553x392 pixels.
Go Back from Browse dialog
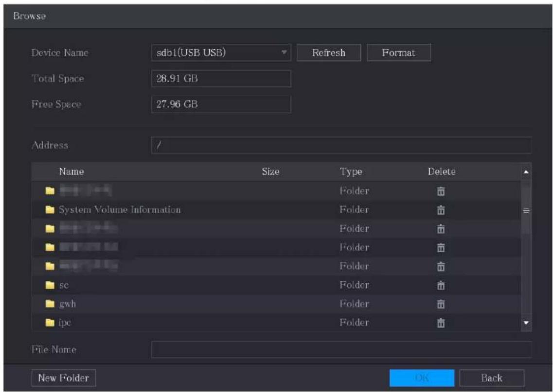[492, 378]
